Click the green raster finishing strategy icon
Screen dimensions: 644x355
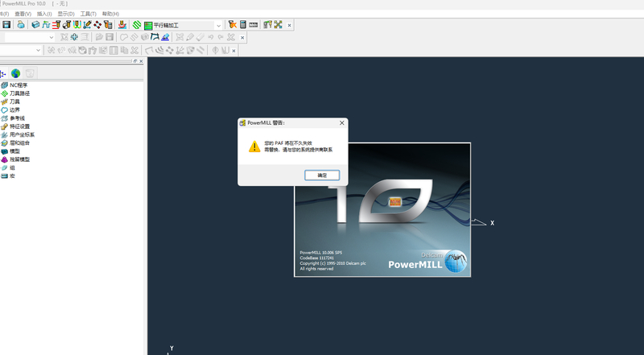(148, 26)
